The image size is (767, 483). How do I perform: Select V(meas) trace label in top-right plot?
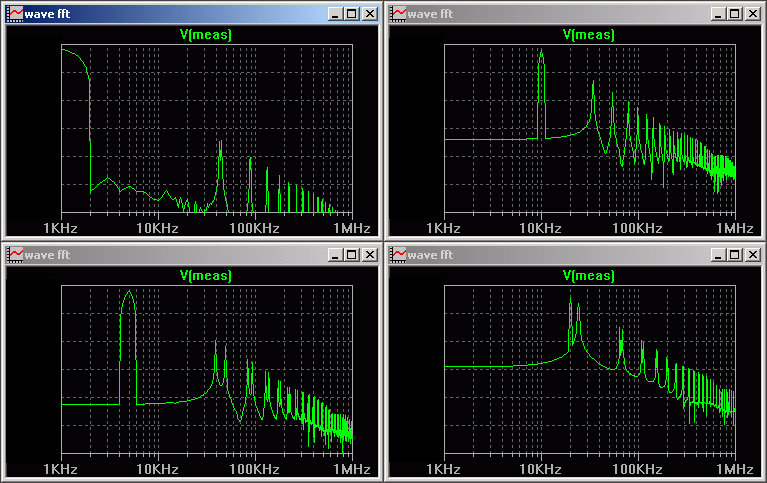pos(589,35)
